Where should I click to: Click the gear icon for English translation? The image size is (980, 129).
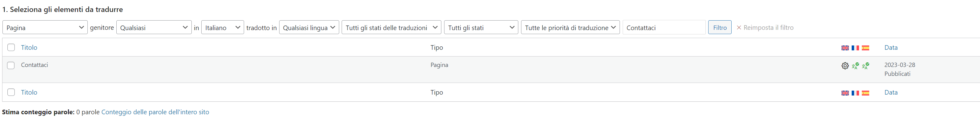tap(845, 66)
